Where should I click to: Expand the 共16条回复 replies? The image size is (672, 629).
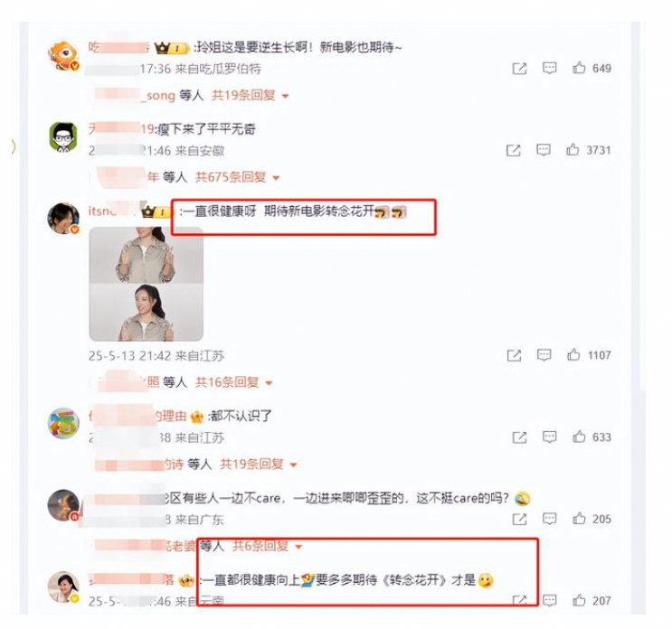point(234,382)
